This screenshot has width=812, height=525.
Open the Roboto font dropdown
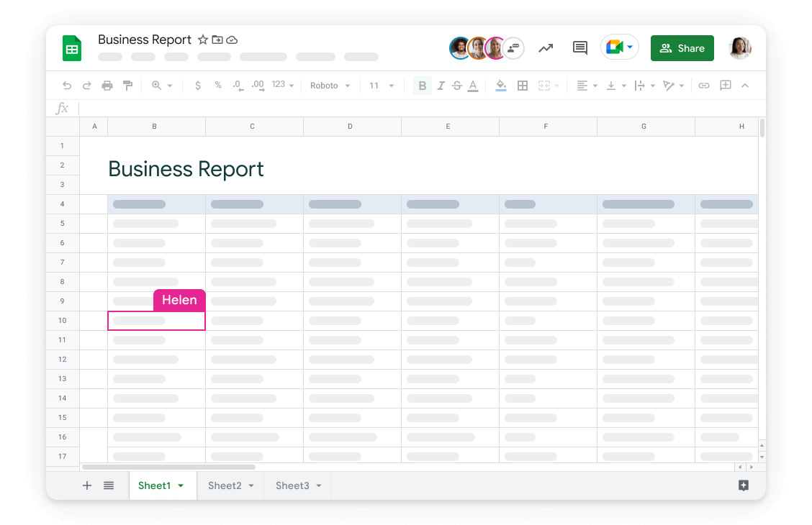[329, 85]
